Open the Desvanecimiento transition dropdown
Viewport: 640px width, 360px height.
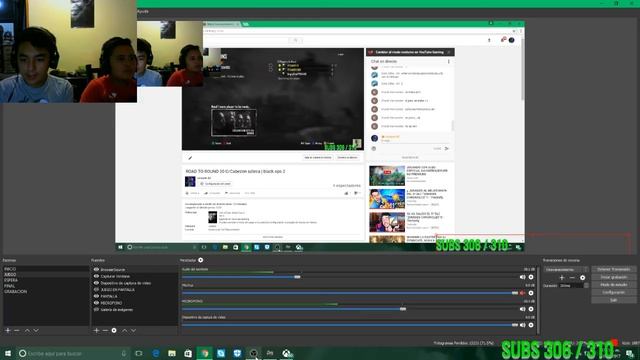coord(566,269)
